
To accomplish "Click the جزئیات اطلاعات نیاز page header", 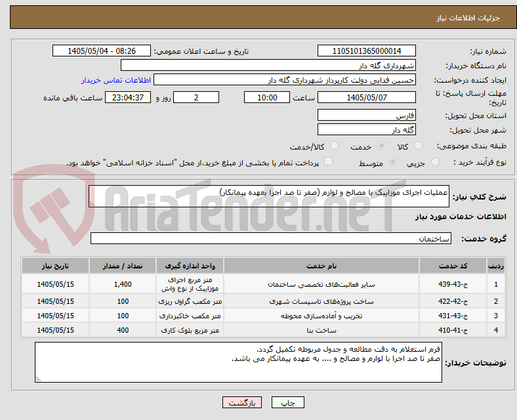I will tap(468, 18).
